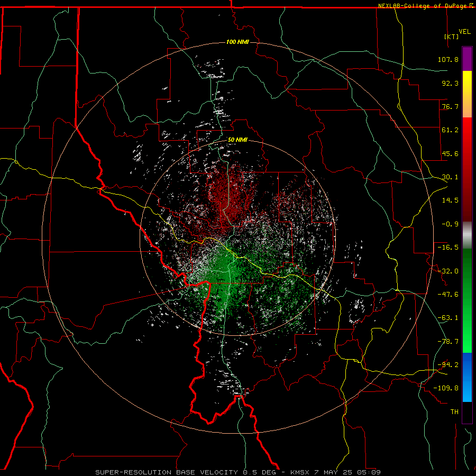Click the 100 NMI range ring label
Viewport: 476px width, 476px height.
(237, 42)
